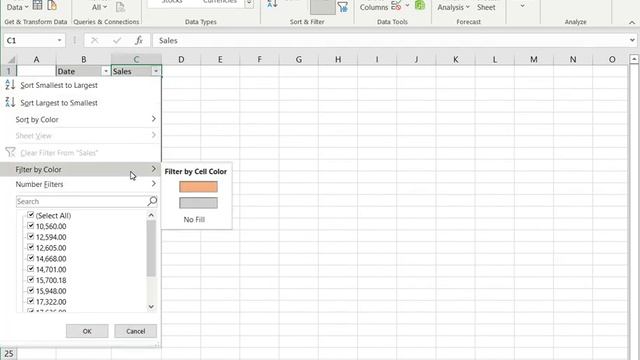Click the Stocks data type
Screen dimensions: 640x360
click(x=172, y=2)
